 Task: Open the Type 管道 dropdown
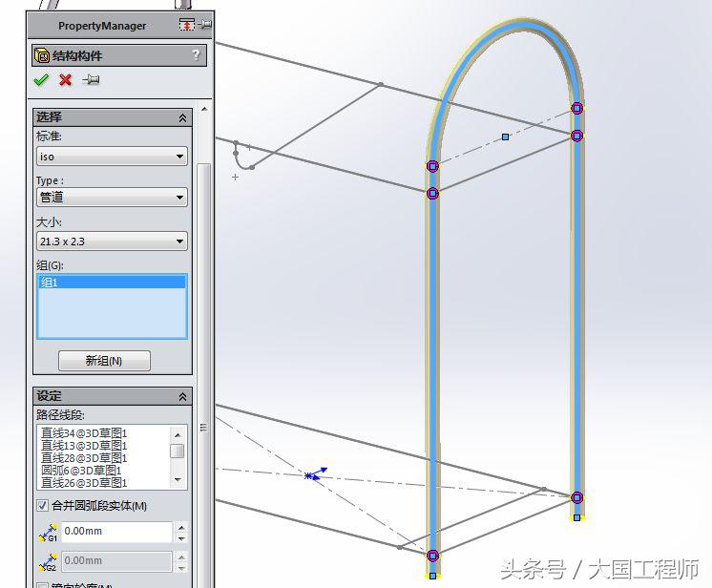[x=112, y=197]
